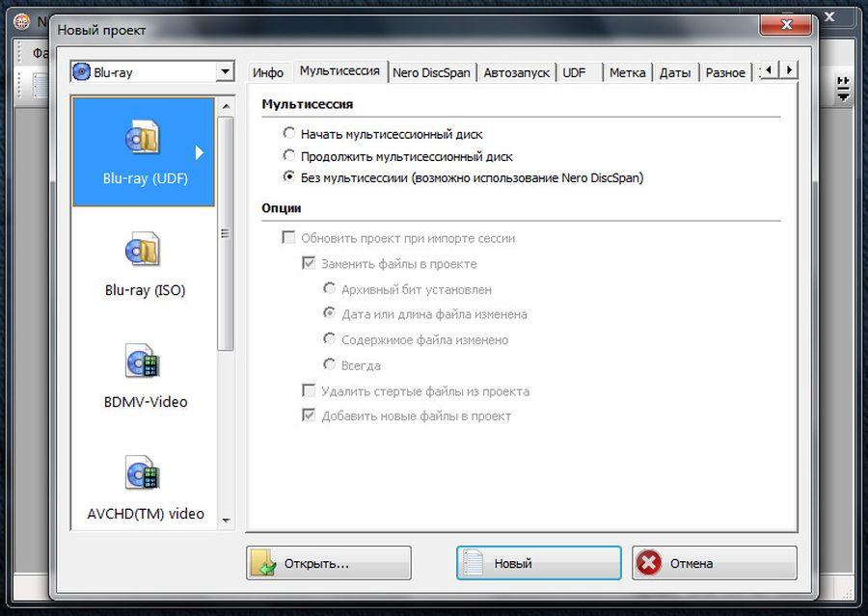Select the Blu-ray (UDF) project type

pyautogui.click(x=143, y=150)
